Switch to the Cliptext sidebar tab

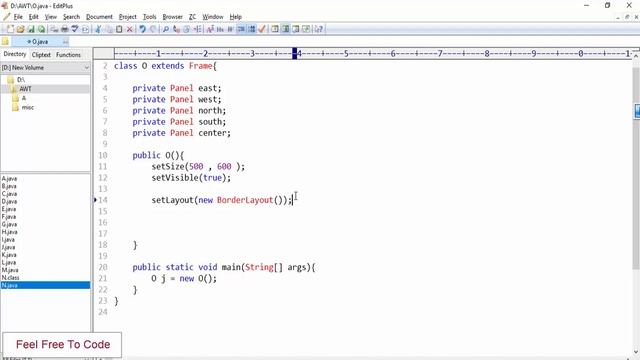(x=41, y=55)
